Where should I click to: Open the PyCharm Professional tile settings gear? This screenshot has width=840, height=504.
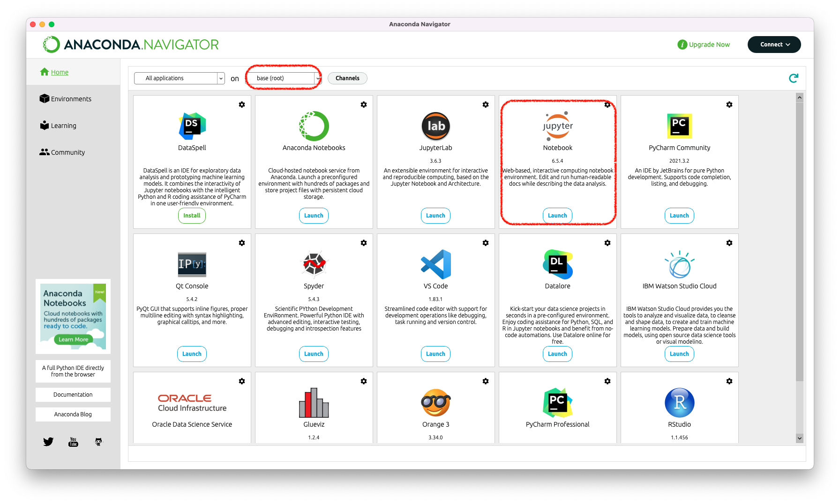607,381
